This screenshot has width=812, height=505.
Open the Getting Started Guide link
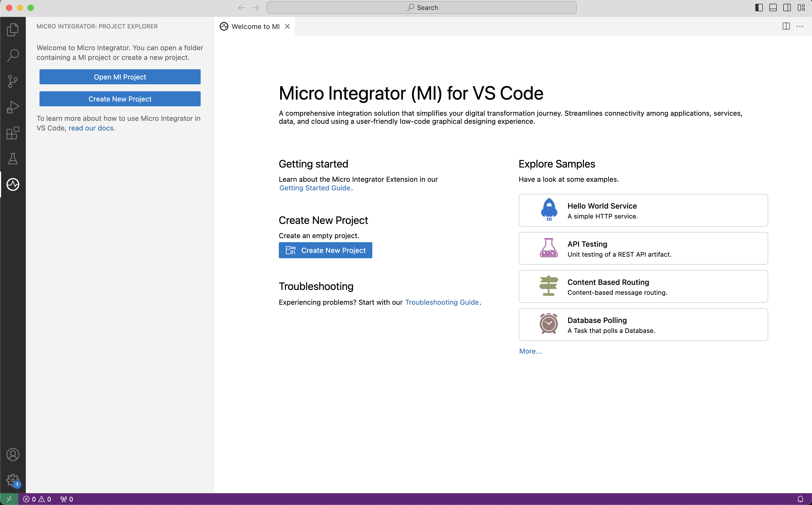tap(315, 188)
